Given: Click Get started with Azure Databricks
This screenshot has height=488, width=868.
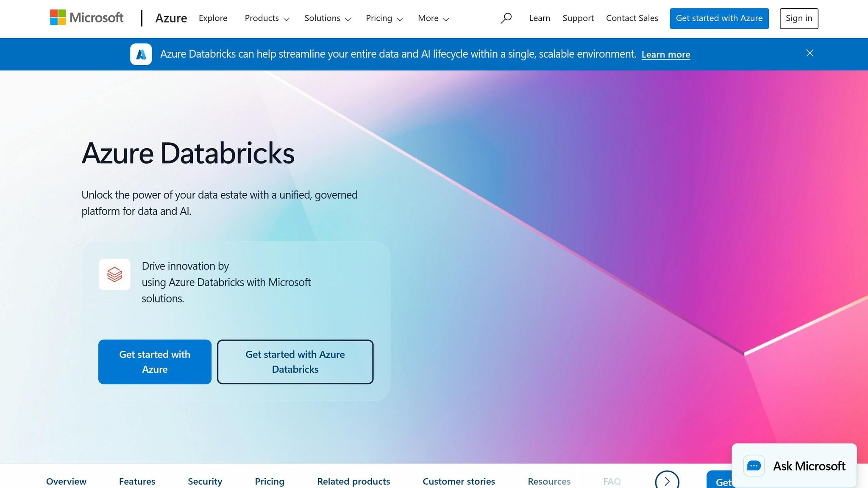Looking at the screenshot, I should pos(295,362).
